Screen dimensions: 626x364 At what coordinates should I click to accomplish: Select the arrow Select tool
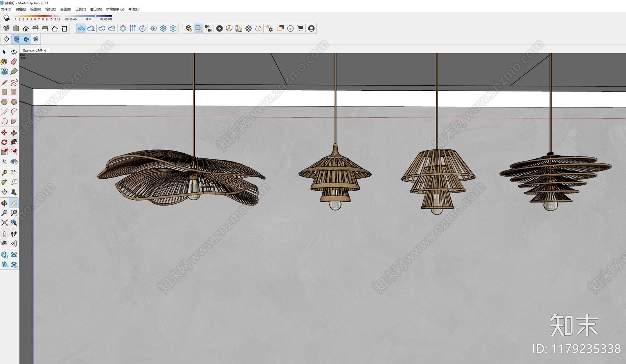click(4, 52)
